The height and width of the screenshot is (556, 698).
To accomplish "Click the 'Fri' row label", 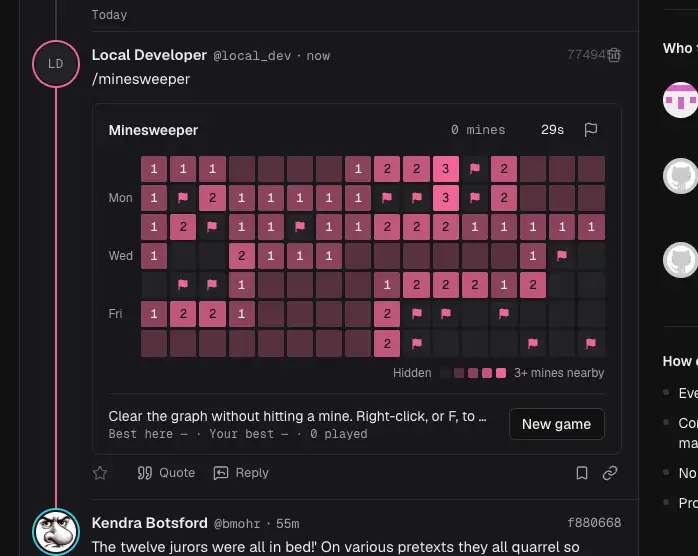I will coord(115,314).
